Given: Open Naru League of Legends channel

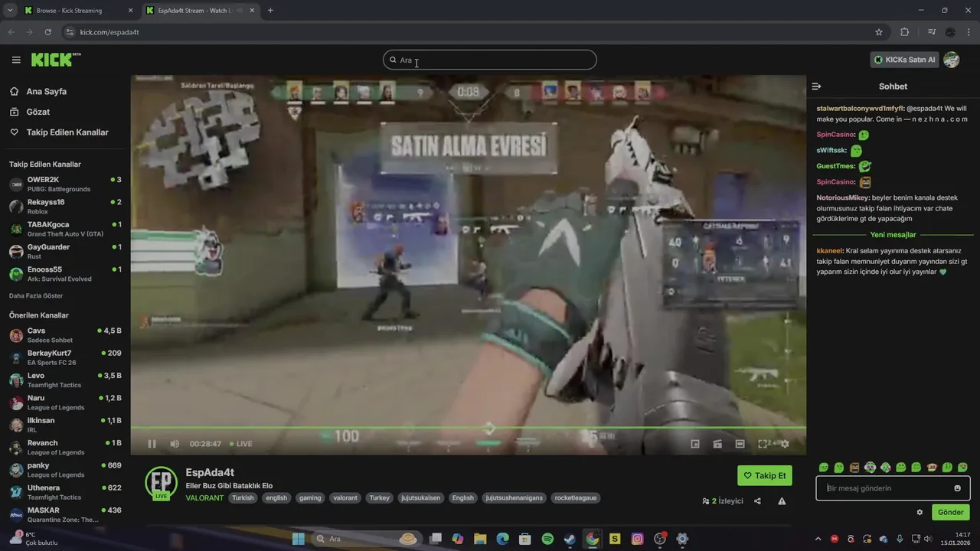Looking at the screenshot, I should coord(65,403).
